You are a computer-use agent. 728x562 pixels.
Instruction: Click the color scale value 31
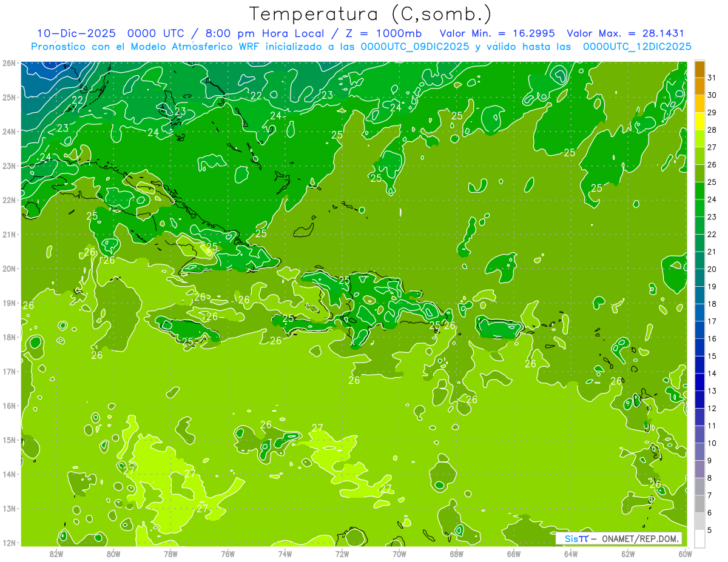coord(712,77)
